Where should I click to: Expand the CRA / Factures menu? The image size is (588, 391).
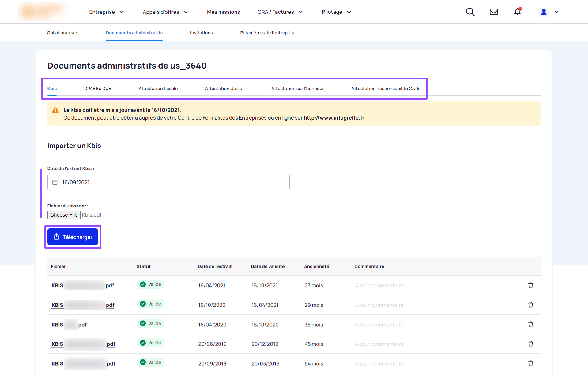pos(280,12)
